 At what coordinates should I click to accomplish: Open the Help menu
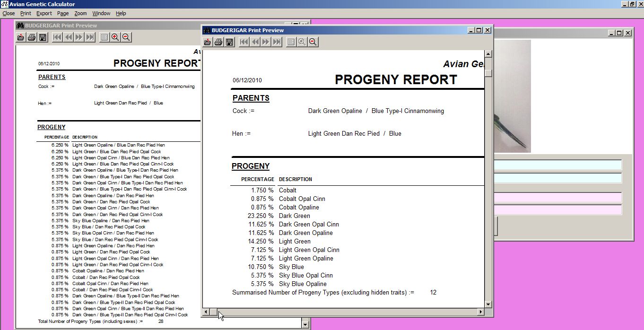(121, 13)
